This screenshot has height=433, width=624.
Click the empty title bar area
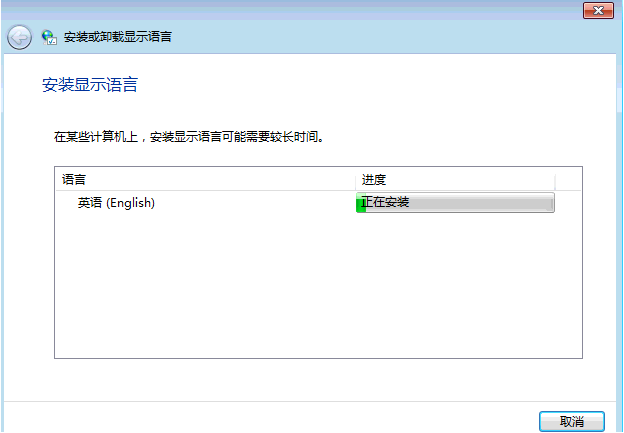point(300,9)
